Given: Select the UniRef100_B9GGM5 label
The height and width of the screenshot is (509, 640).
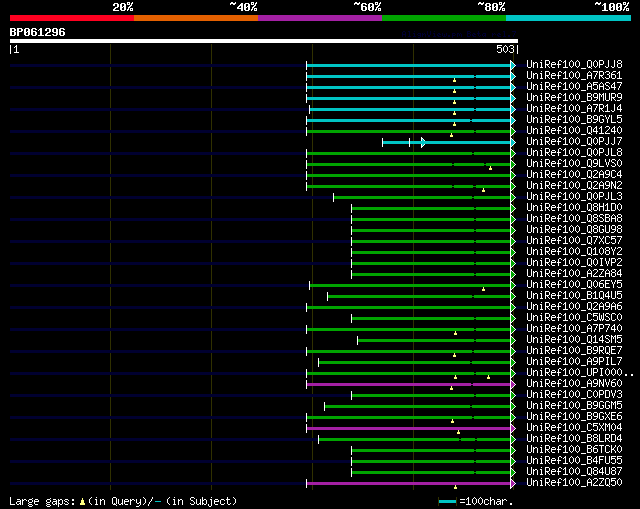Looking at the screenshot, I should pos(574,406).
